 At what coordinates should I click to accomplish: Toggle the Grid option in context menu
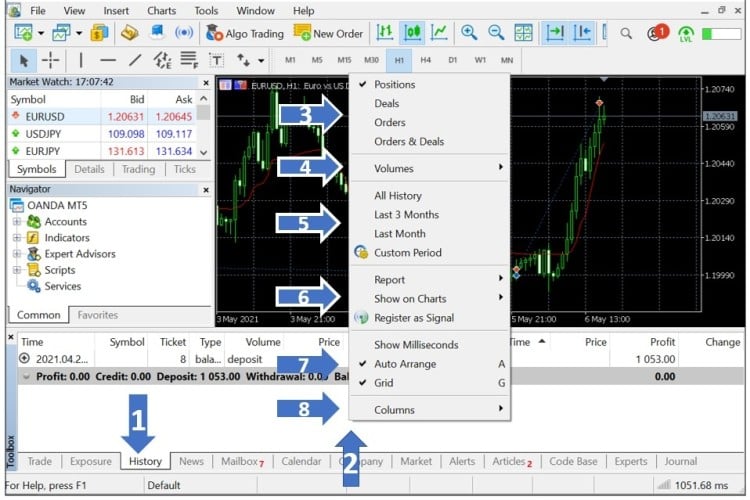(383, 383)
